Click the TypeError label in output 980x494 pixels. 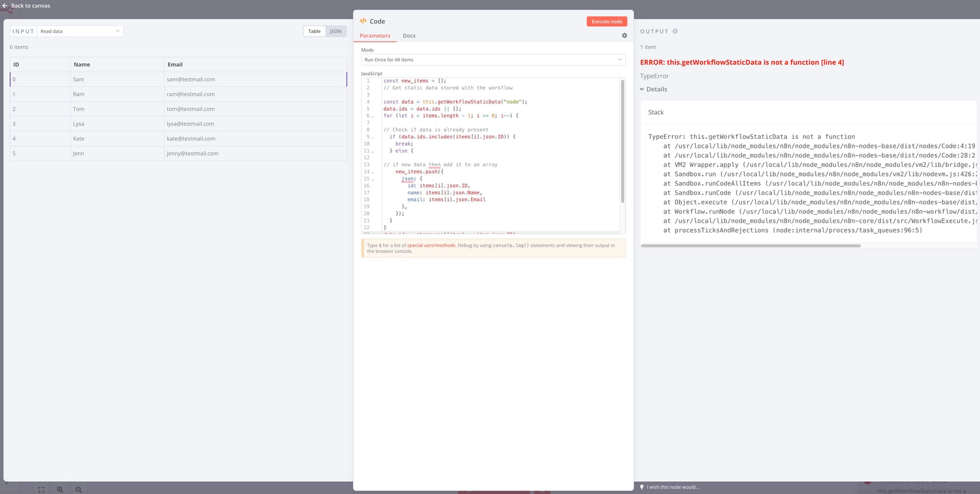click(x=654, y=76)
